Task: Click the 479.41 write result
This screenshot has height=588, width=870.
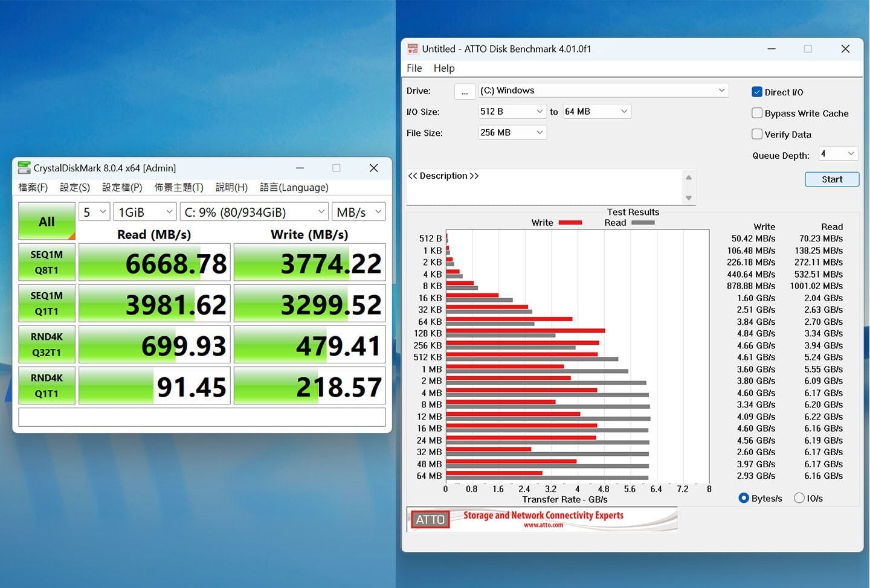Action: pyautogui.click(x=309, y=344)
